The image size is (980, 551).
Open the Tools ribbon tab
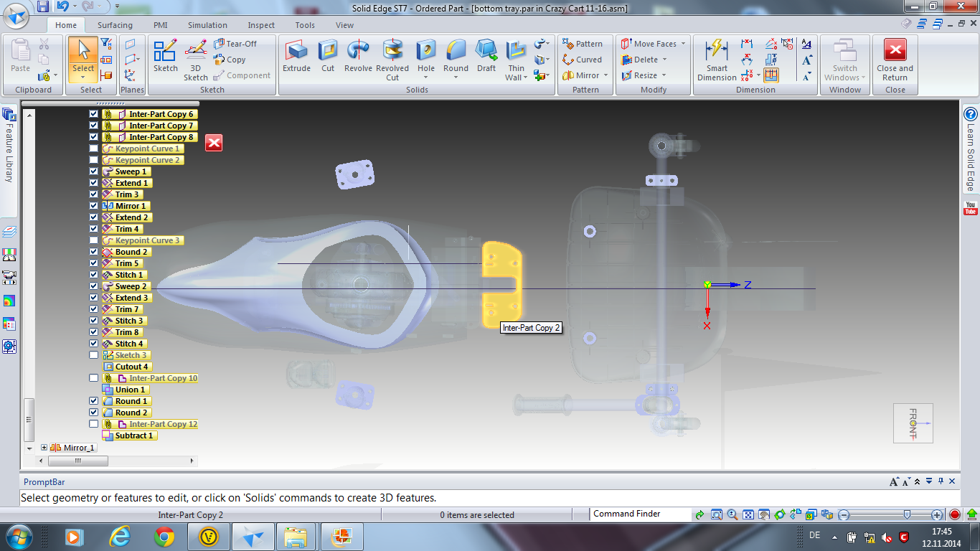[x=305, y=25]
